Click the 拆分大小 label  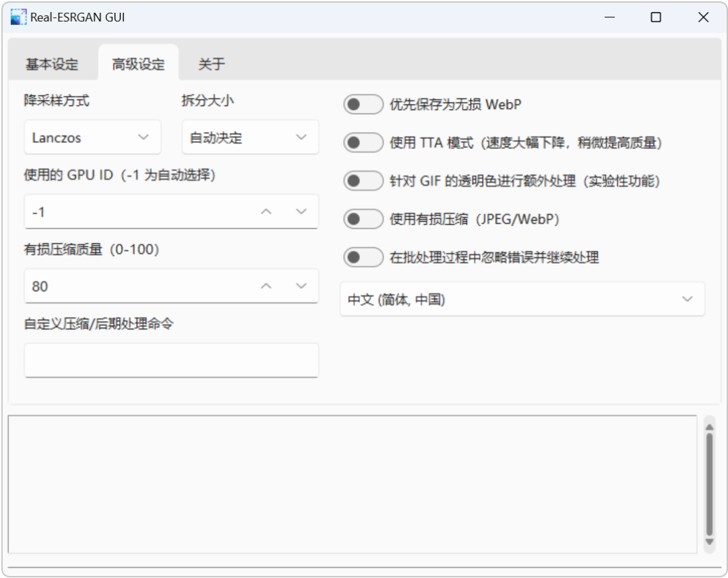(x=208, y=100)
